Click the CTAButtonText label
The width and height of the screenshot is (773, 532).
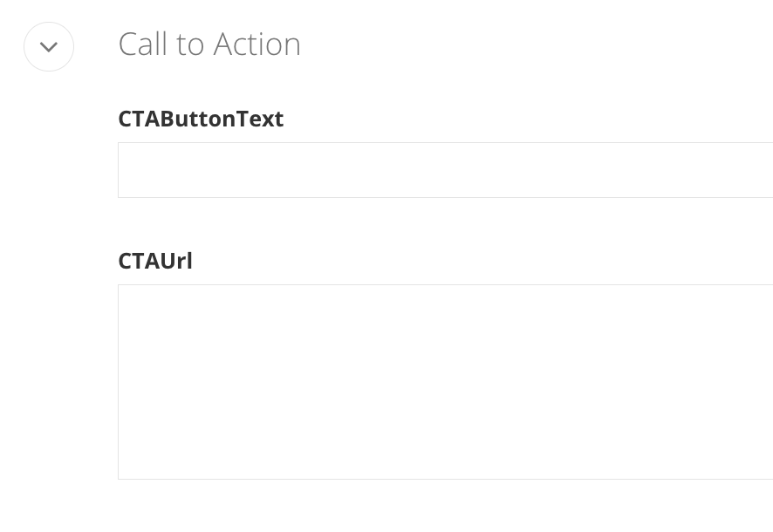coord(201,119)
